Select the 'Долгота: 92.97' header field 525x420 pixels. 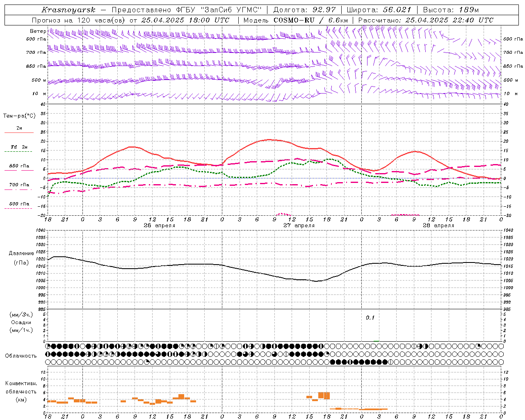(x=304, y=10)
